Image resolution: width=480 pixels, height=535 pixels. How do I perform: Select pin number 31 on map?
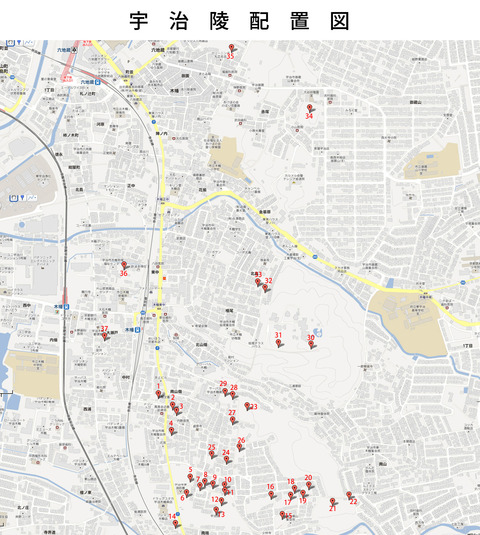[x=279, y=343]
